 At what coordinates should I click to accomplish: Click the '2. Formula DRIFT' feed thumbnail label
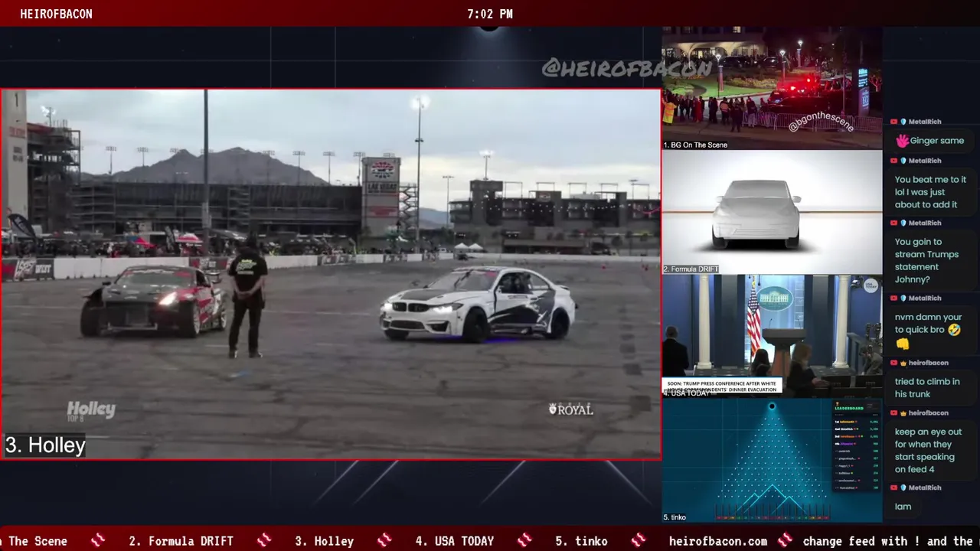[691, 269]
